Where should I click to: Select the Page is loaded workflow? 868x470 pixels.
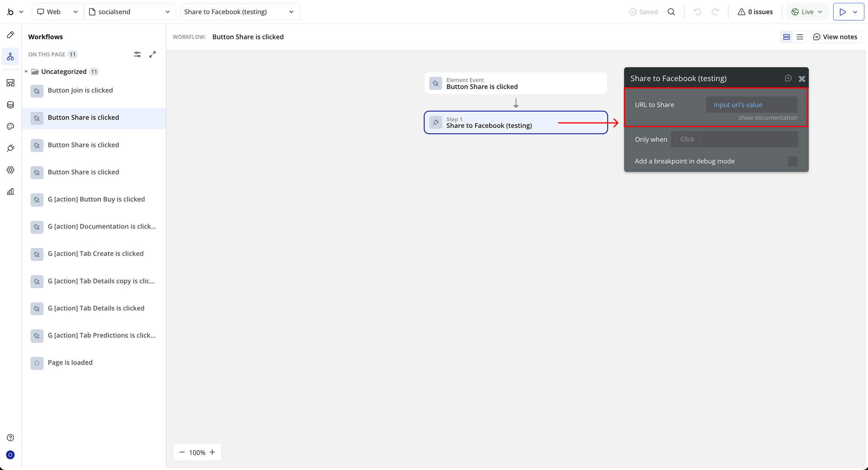70,363
